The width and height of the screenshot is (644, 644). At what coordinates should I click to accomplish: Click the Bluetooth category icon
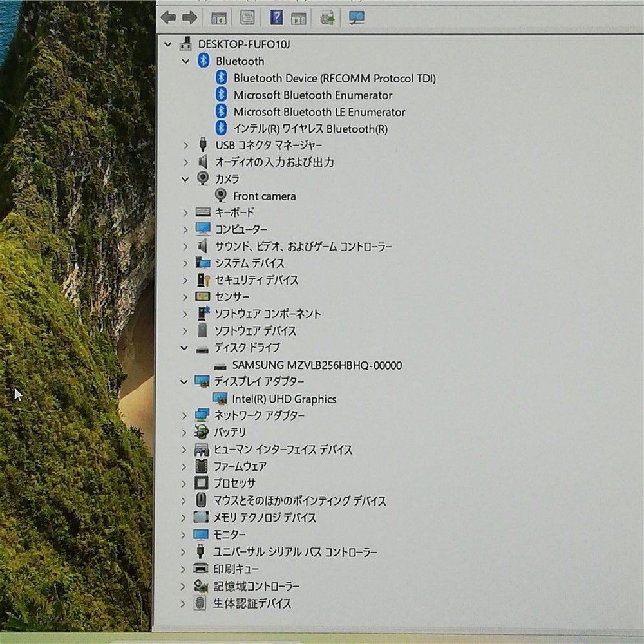pyautogui.click(x=204, y=61)
